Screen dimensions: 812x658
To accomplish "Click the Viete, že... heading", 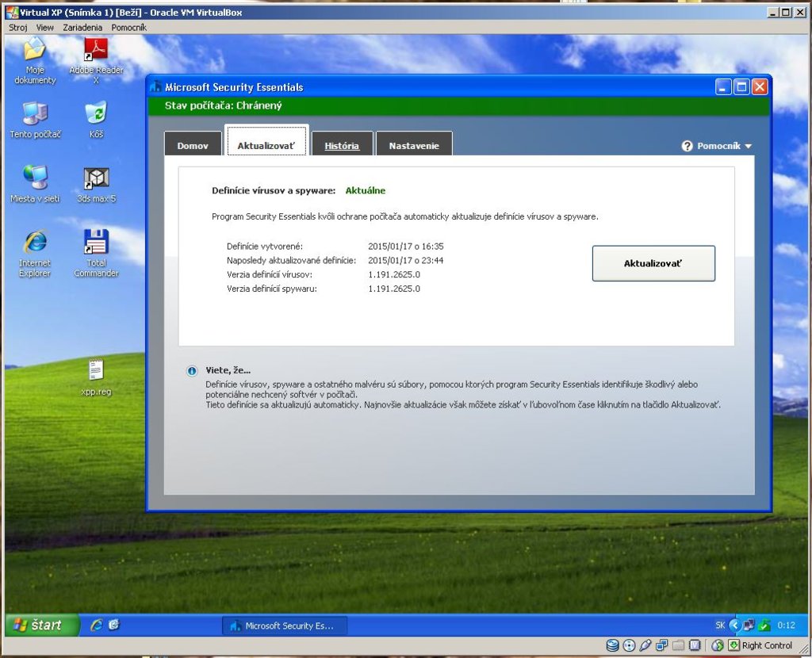I will (228, 370).
